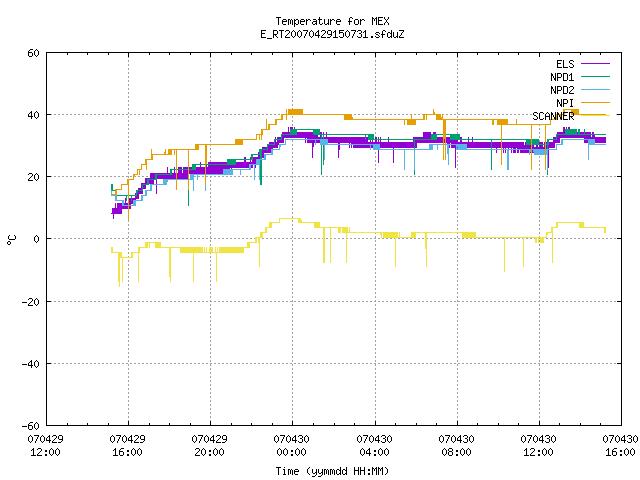Viewport: 640px width, 480px height.
Task: Click the °C y-axis label
Action: pyautogui.click(x=11, y=240)
